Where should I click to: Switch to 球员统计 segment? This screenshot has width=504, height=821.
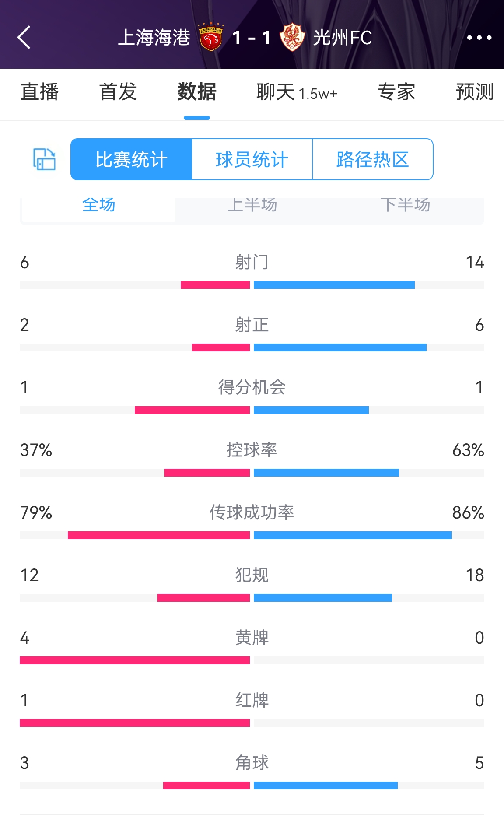252,159
